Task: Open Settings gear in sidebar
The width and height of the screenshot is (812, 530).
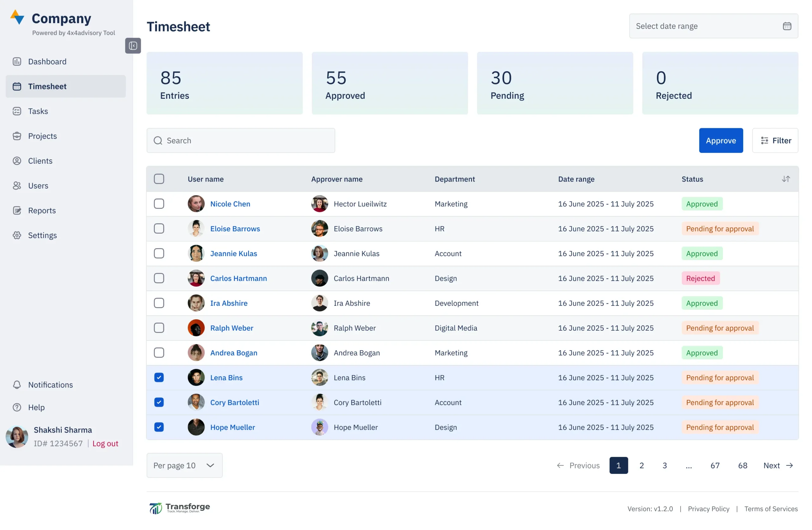Action: pyautogui.click(x=17, y=235)
